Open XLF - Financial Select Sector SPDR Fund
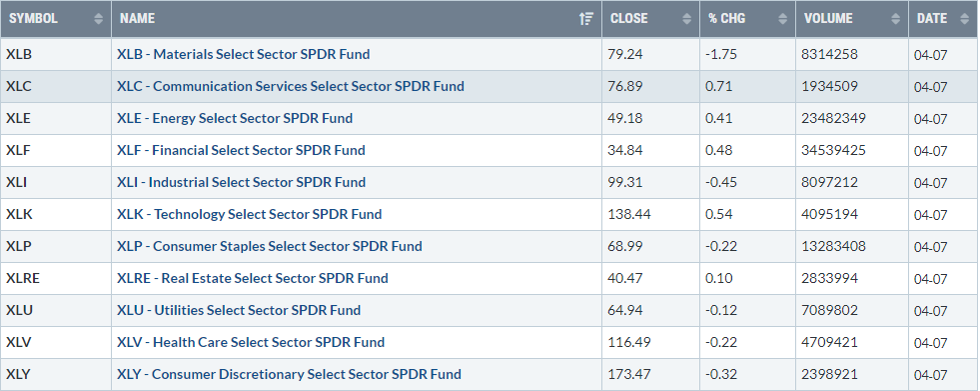Image resolution: width=980 pixels, height=391 pixels. tap(241, 150)
